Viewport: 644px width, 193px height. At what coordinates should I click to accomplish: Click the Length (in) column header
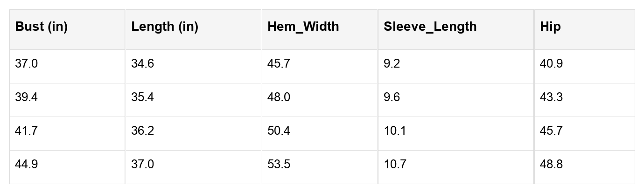(165, 27)
